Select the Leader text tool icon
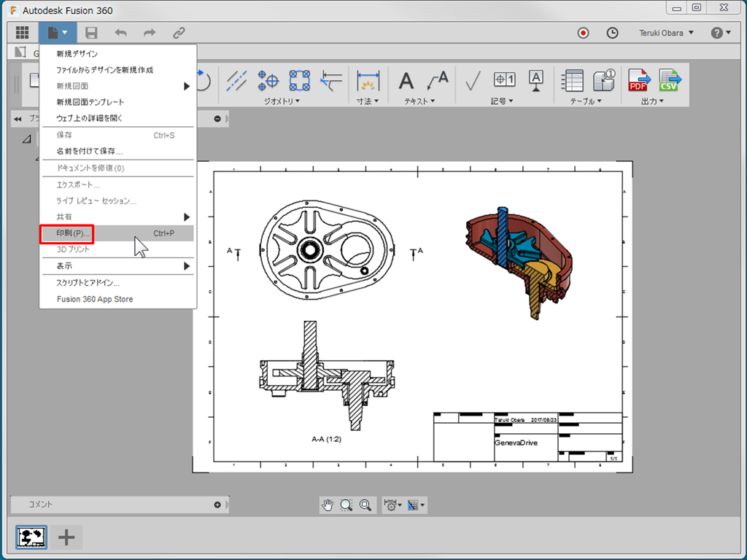The width and height of the screenshot is (747, 560). tap(438, 80)
